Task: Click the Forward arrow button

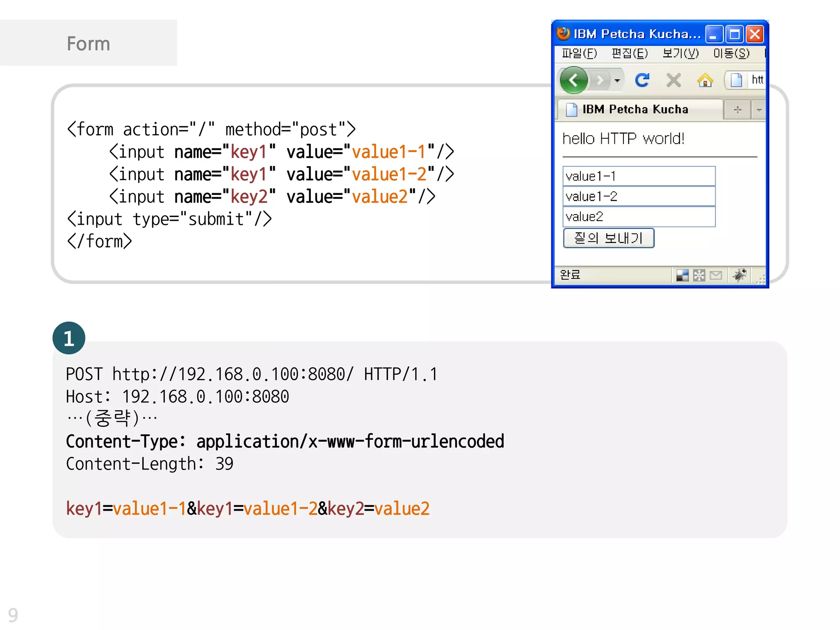Action: pyautogui.click(x=600, y=80)
